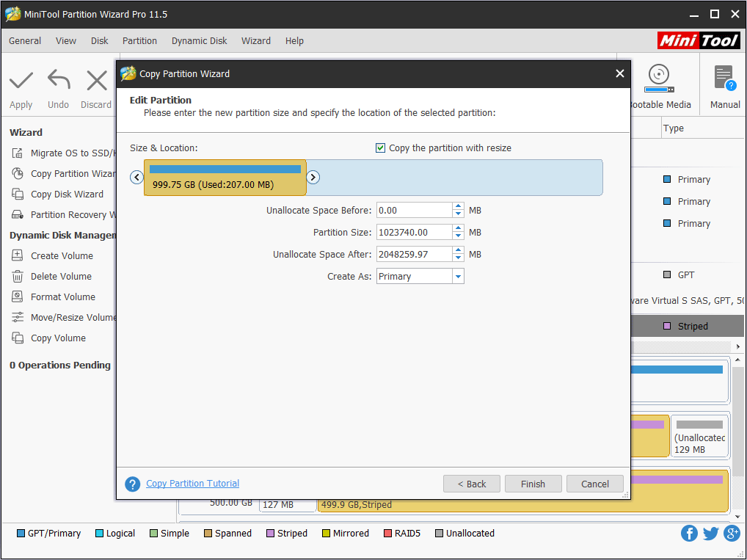
Task: Open the General menu
Action: coord(25,41)
